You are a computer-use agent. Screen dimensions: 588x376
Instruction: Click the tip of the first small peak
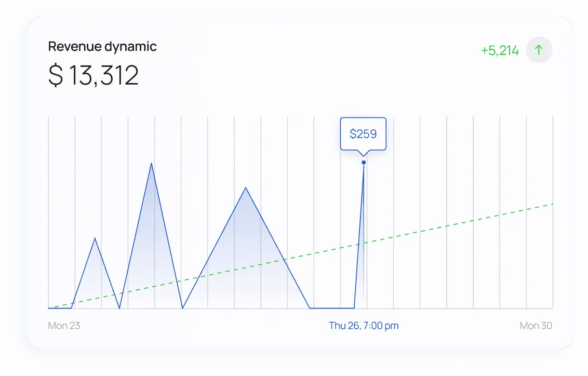95,238
